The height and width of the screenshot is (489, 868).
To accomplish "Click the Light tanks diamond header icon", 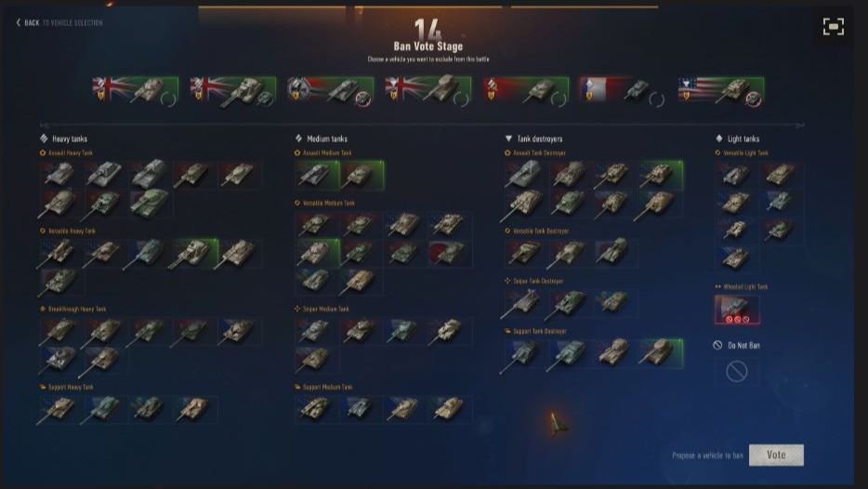I will coord(719,139).
